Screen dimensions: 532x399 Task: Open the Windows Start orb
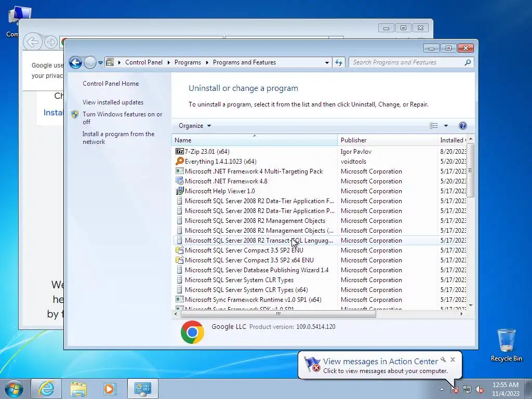tap(14, 389)
